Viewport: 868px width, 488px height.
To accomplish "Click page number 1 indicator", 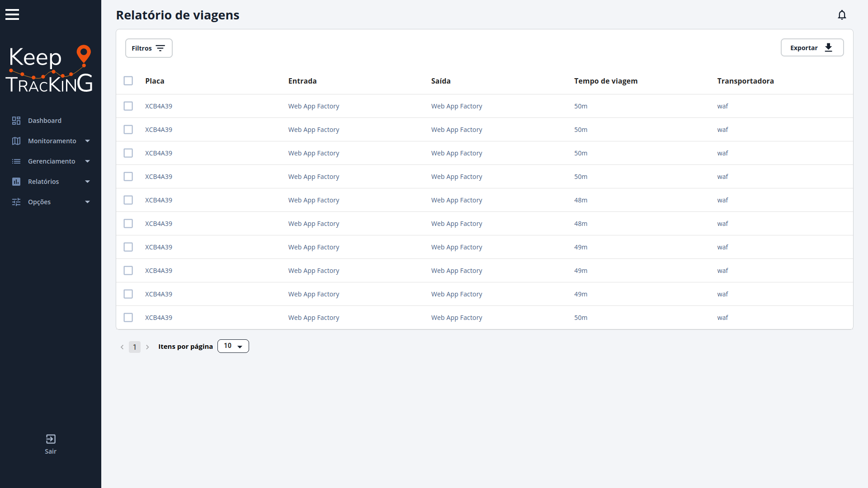I will pyautogui.click(x=134, y=346).
